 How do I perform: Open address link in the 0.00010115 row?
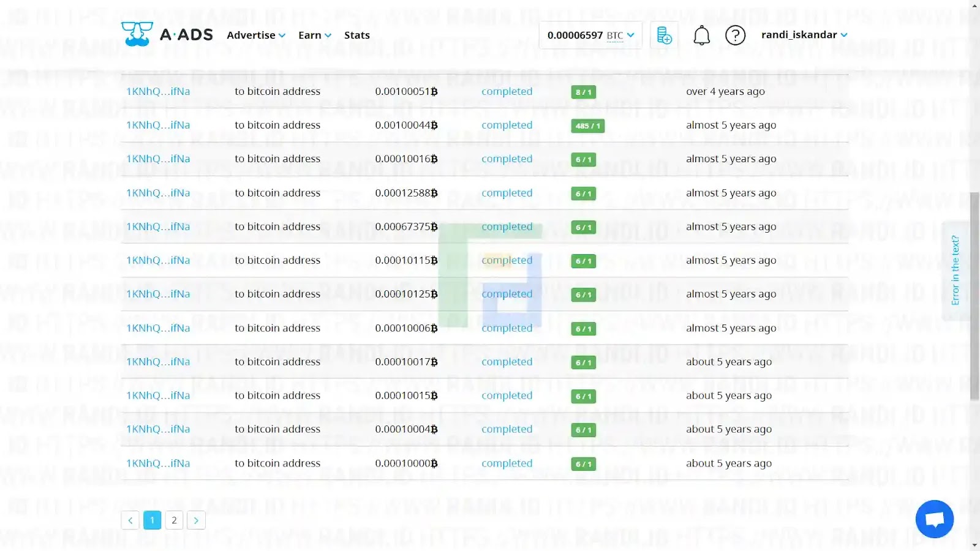158,260
